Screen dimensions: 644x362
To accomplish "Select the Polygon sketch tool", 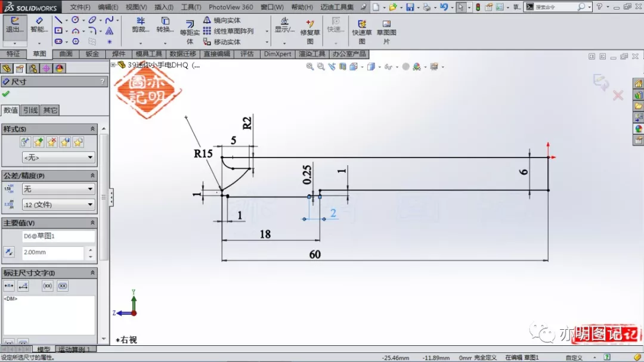I will [76, 42].
